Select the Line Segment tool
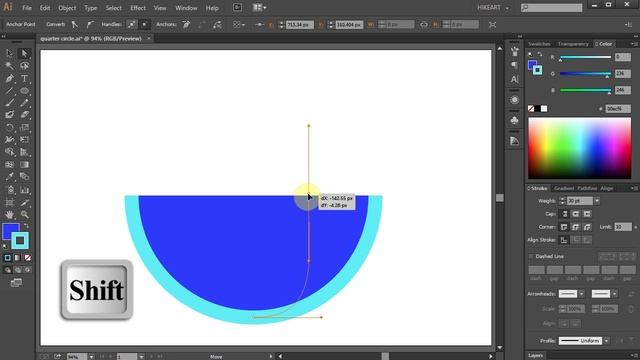Screen dimensions: 640x360 9,91
